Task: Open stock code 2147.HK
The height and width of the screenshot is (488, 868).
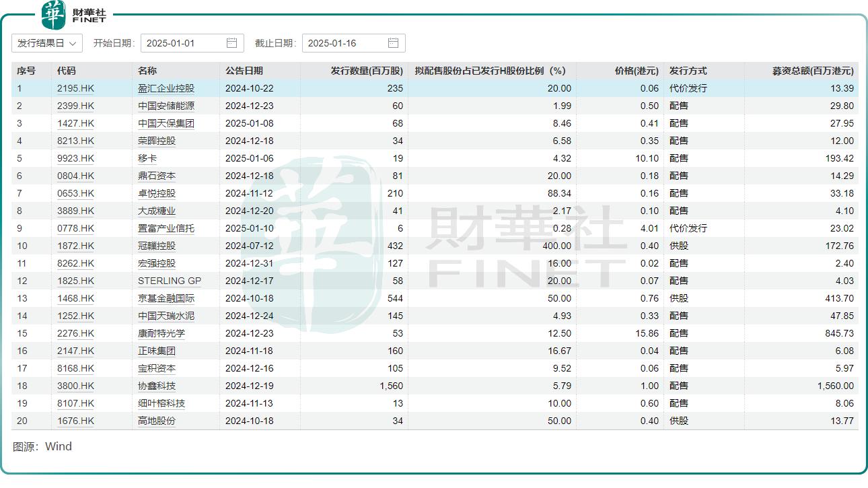Action: 76,351
